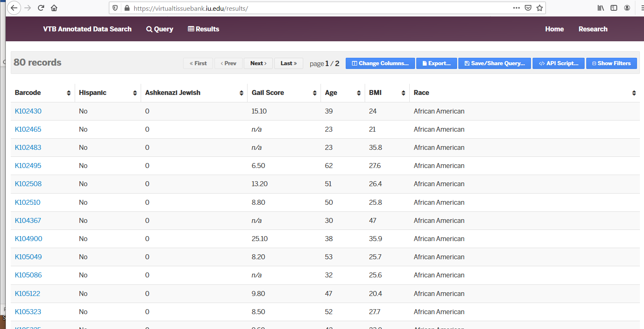Open the Query tab
This screenshot has width=644, height=329.
pyautogui.click(x=160, y=29)
